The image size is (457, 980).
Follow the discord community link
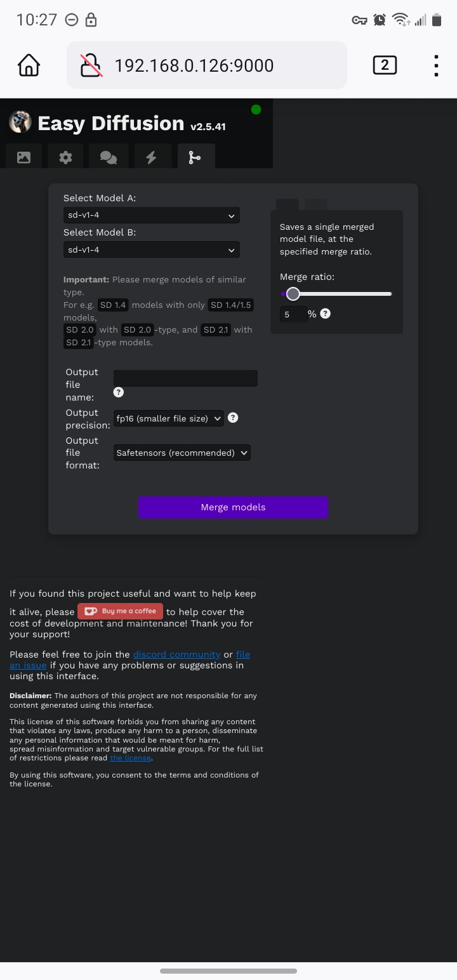(x=176, y=654)
